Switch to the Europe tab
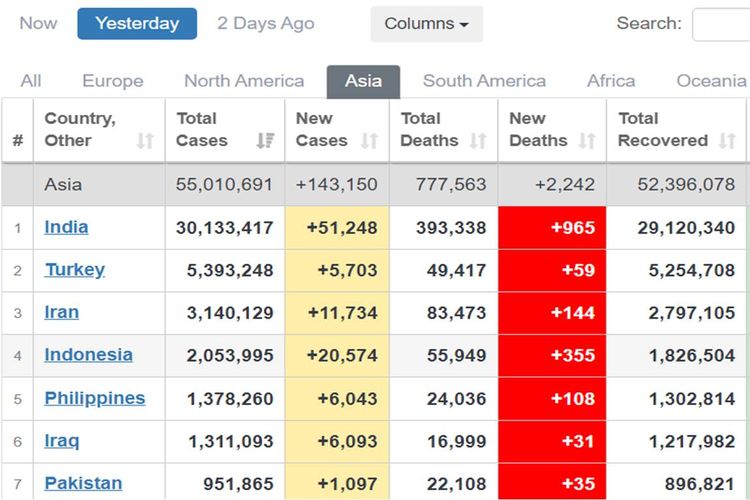This screenshot has width=750, height=500. tap(113, 81)
